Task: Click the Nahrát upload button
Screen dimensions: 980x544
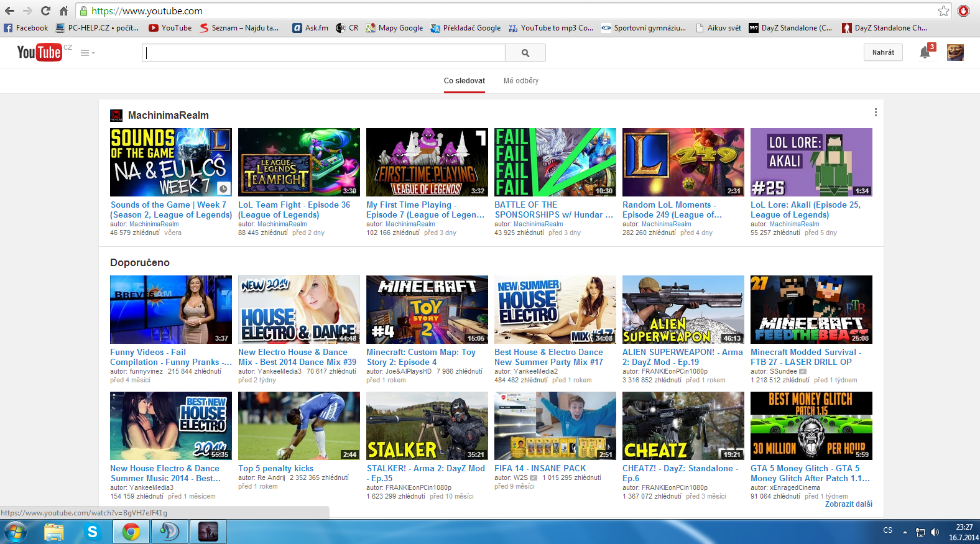Action: point(883,52)
